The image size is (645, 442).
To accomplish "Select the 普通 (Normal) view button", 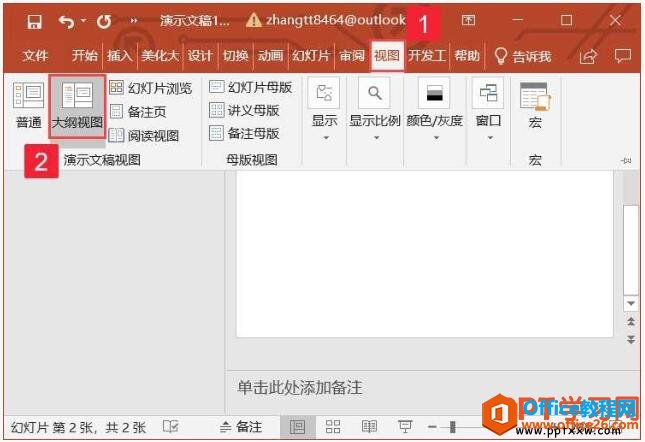I will tap(28, 106).
